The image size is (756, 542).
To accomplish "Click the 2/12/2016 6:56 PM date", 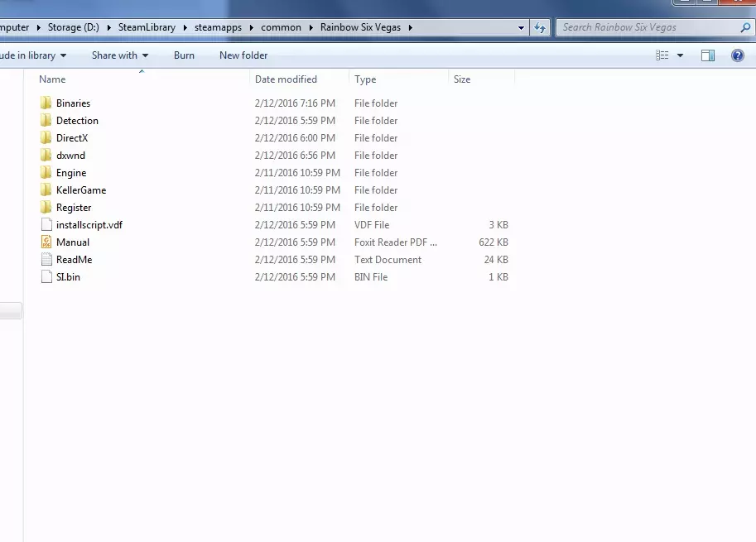I will tap(295, 155).
